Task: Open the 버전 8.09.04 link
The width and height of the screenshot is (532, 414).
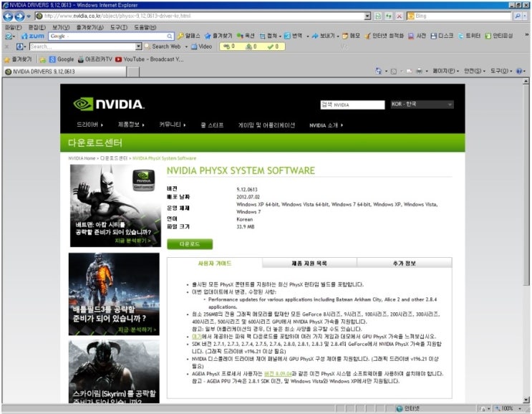Action: click(x=278, y=374)
